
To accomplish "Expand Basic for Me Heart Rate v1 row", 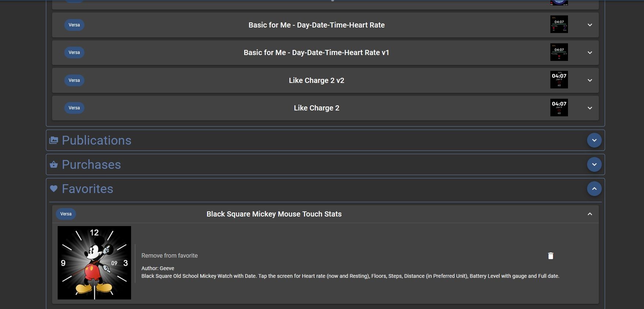I will [x=590, y=52].
